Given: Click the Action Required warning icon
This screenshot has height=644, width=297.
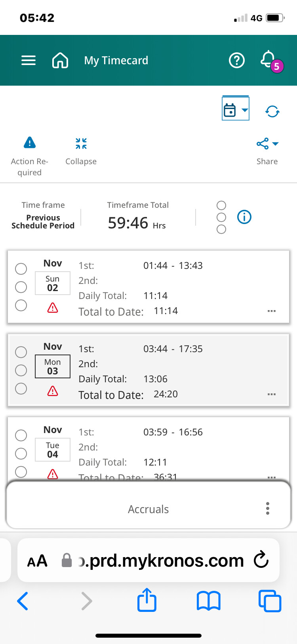Looking at the screenshot, I should point(30,143).
